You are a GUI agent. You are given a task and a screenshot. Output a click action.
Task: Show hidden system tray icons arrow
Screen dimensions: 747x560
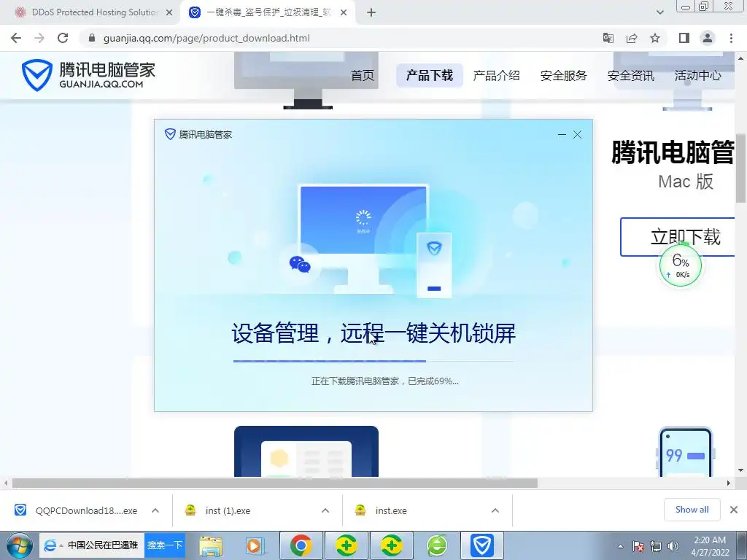[620, 546]
